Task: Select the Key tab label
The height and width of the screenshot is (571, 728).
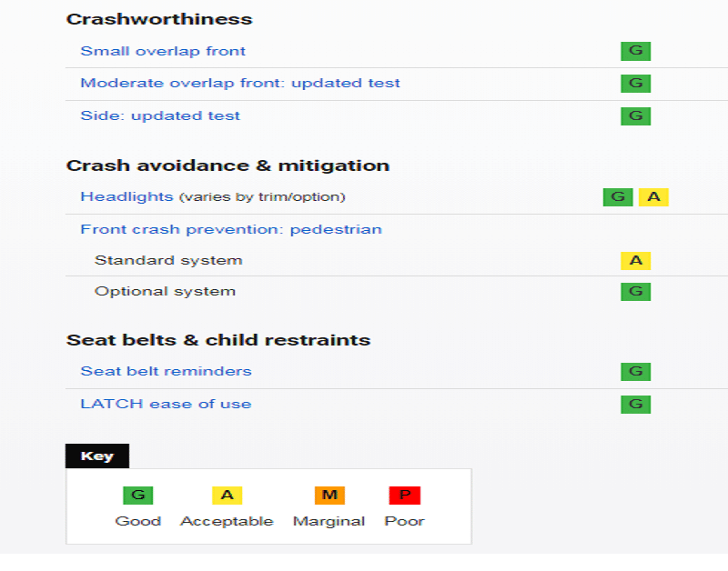Action: 96,456
